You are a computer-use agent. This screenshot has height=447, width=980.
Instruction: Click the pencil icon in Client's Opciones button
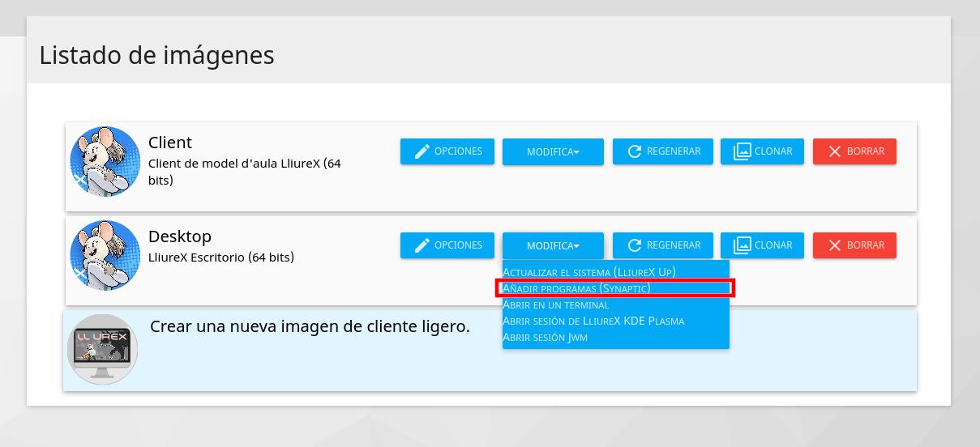422,151
